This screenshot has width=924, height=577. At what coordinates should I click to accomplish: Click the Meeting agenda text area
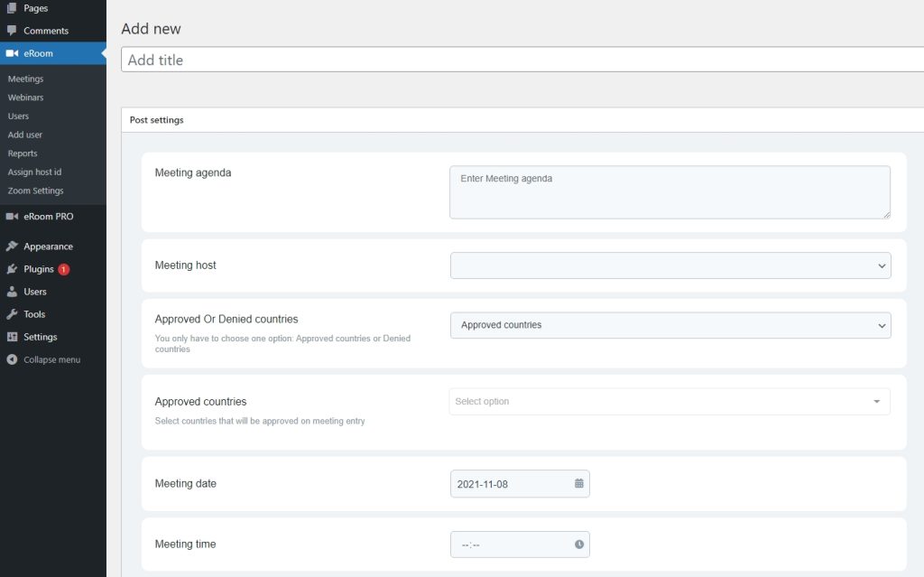[670, 191]
